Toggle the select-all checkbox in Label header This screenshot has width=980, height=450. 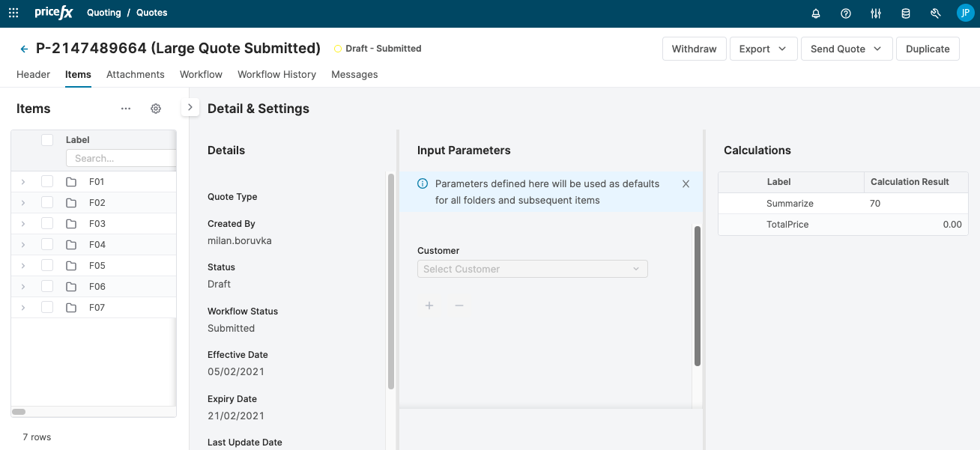click(47, 140)
